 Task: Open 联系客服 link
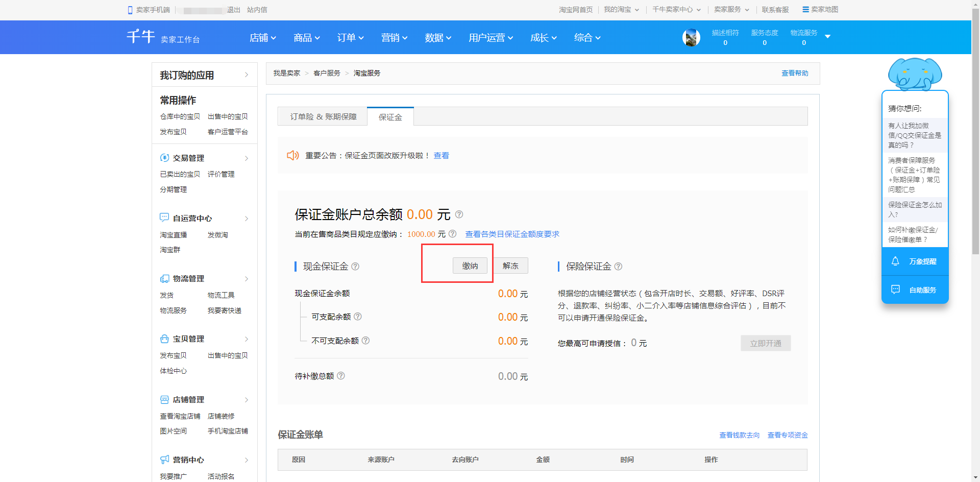pyautogui.click(x=775, y=10)
